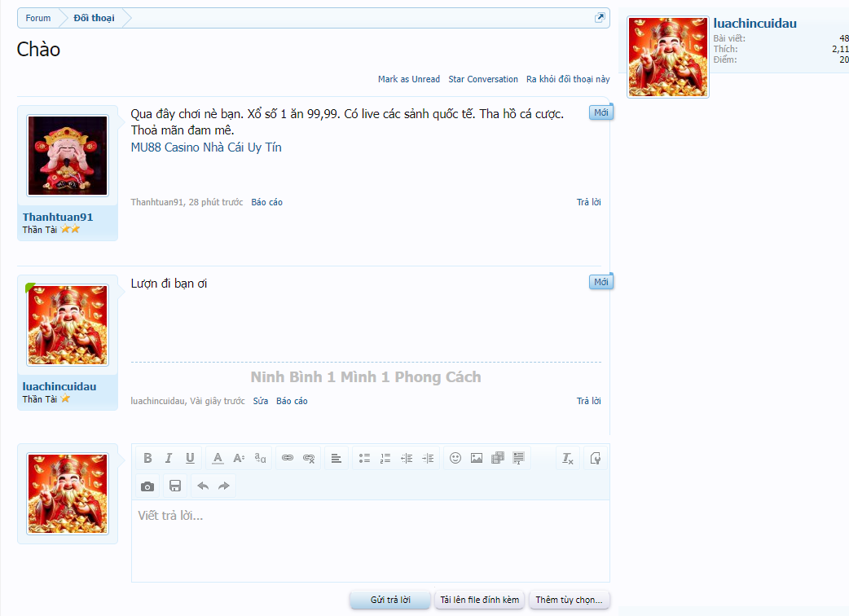Open the font family dropdown
Viewport: 849px width, 616px height.
coord(260,458)
